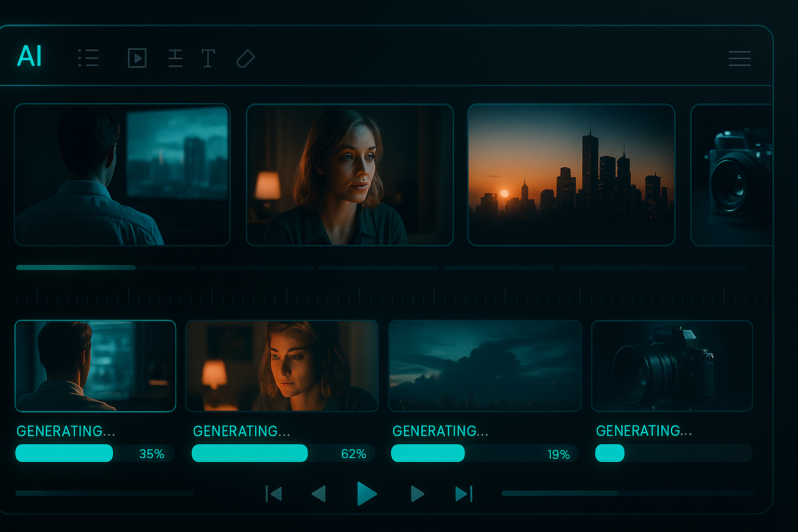This screenshot has height=532, width=798.
Task: Select the trim/split tool icon
Action: click(x=176, y=58)
